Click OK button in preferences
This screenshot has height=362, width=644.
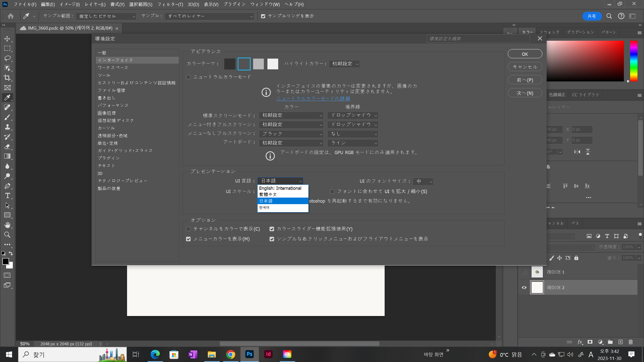click(525, 54)
